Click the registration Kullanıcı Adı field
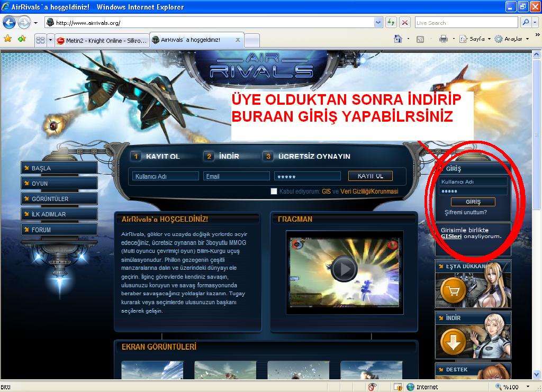 coord(165,176)
